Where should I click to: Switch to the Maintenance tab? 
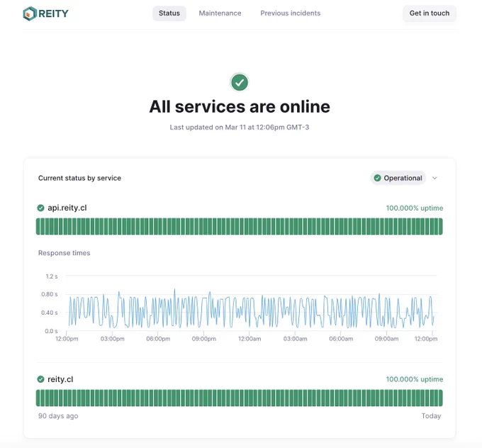click(220, 13)
